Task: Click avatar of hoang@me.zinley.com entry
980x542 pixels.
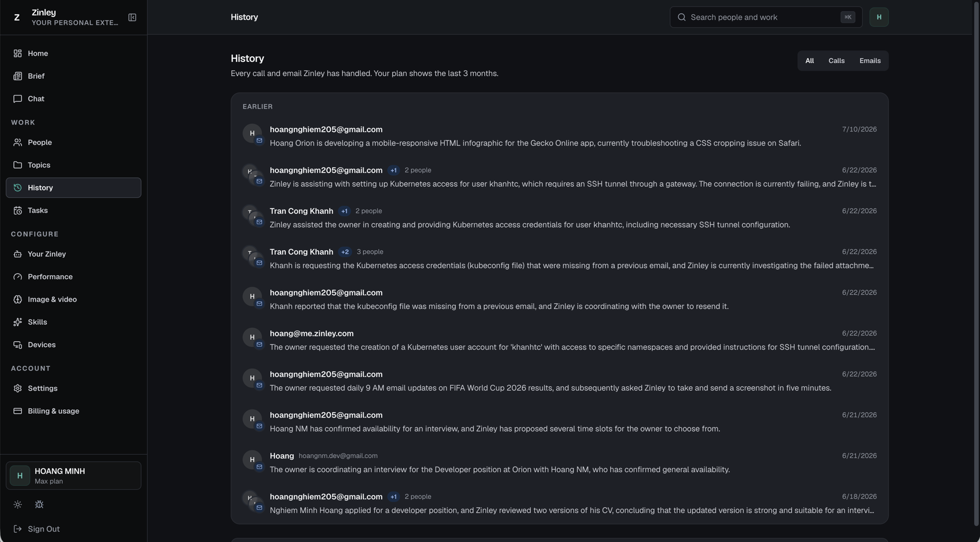Action: click(252, 337)
